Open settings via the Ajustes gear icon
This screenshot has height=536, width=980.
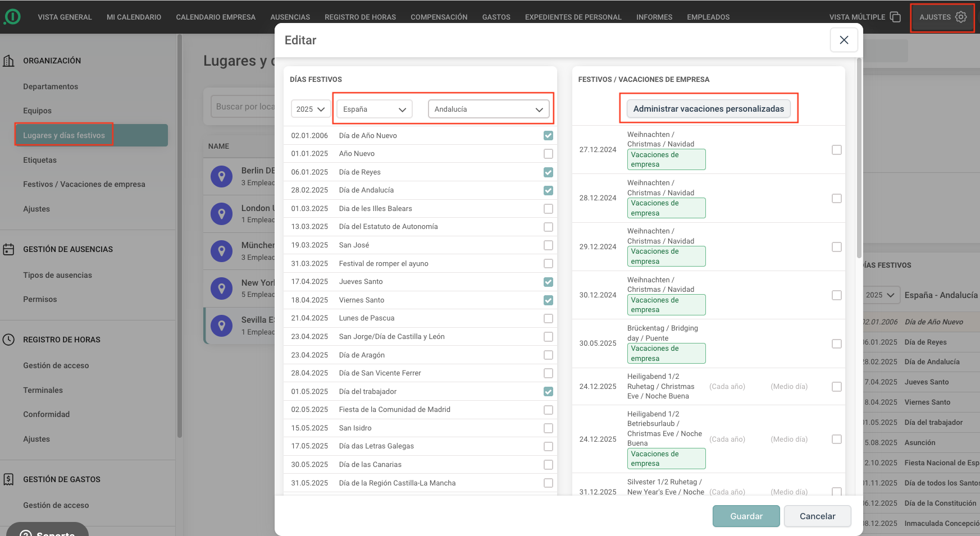point(960,17)
